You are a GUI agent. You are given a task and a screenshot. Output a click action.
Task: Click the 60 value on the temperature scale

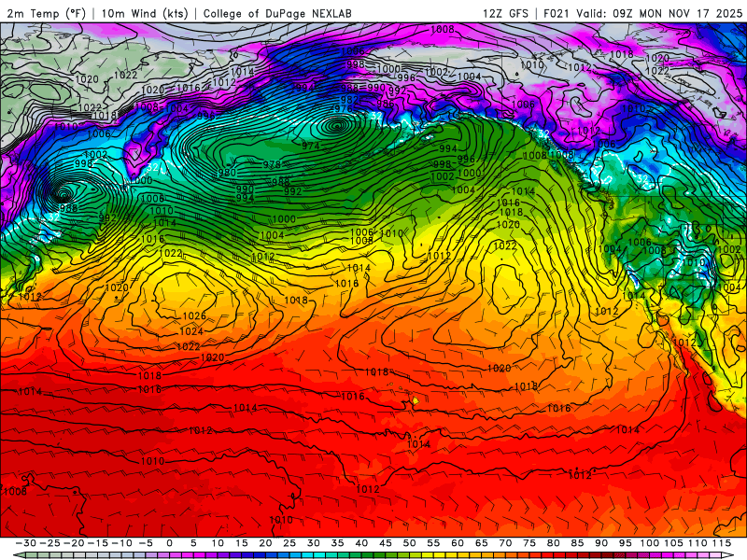tap(458, 543)
